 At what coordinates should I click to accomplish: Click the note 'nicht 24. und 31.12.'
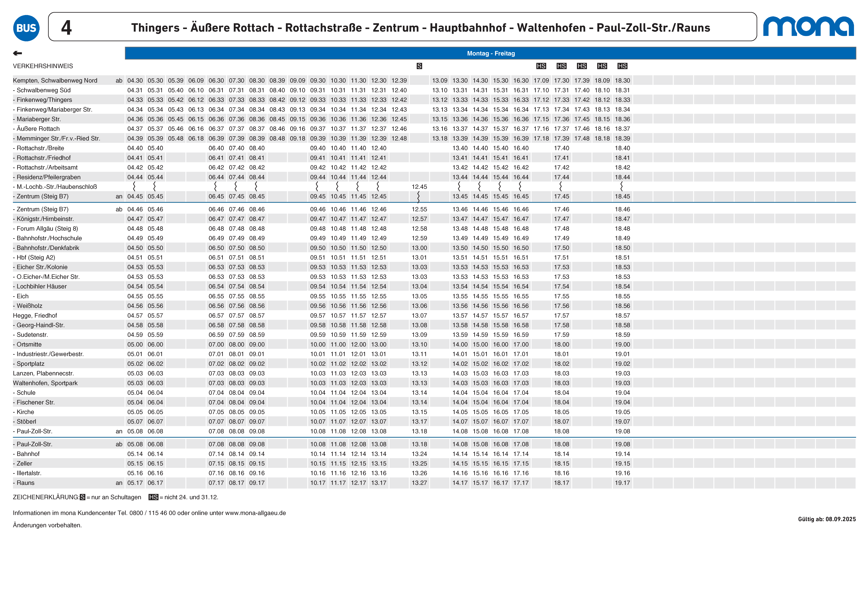(191, 497)
